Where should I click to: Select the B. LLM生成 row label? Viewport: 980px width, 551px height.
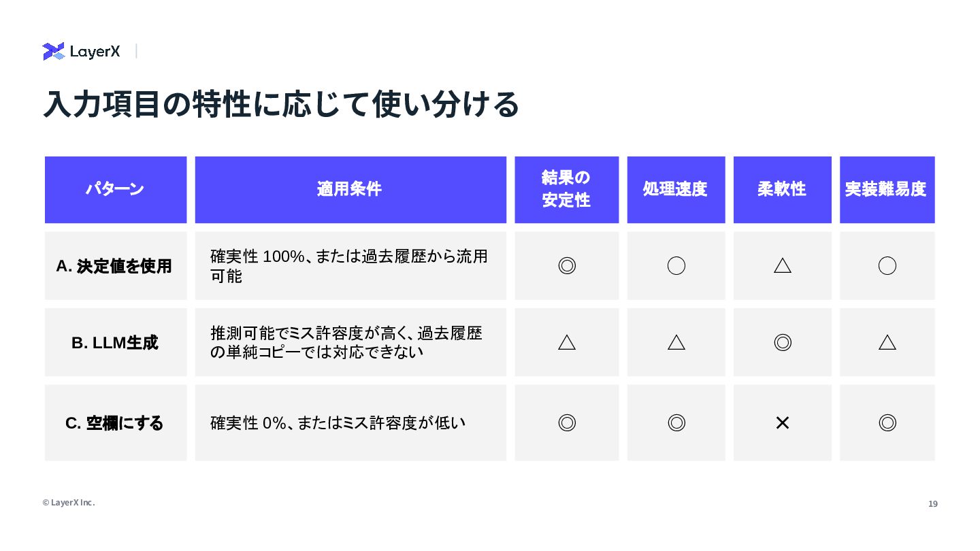point(114,343)
